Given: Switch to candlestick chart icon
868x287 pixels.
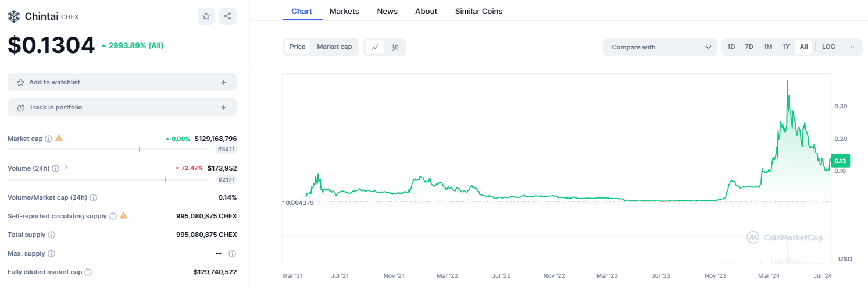Looking at the screenshot, I should click(x=395, y=47).
